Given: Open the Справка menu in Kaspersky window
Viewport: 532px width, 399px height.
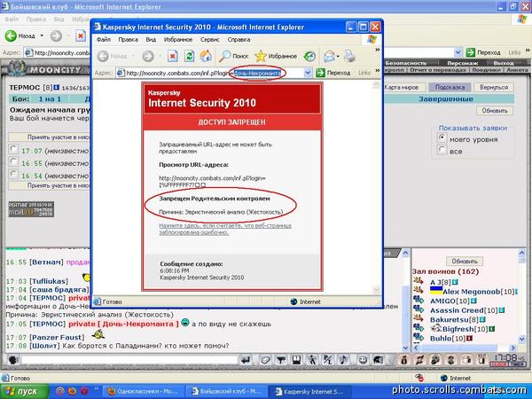Looking at the screenshot, I should click(239, 40).
